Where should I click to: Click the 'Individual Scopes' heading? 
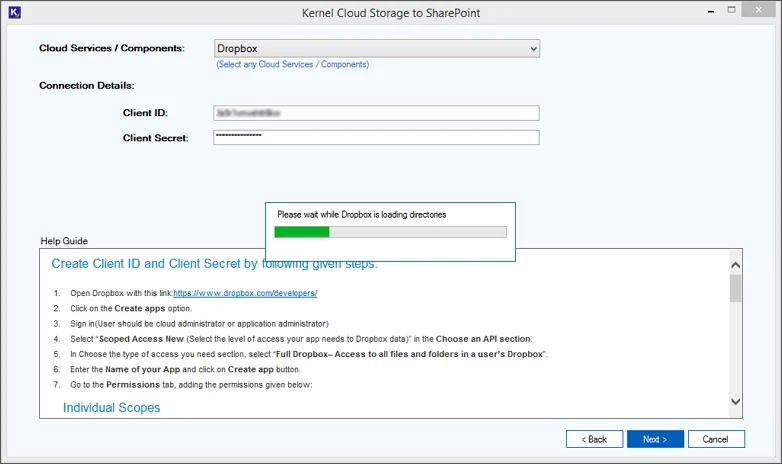[x=111, y=408]
